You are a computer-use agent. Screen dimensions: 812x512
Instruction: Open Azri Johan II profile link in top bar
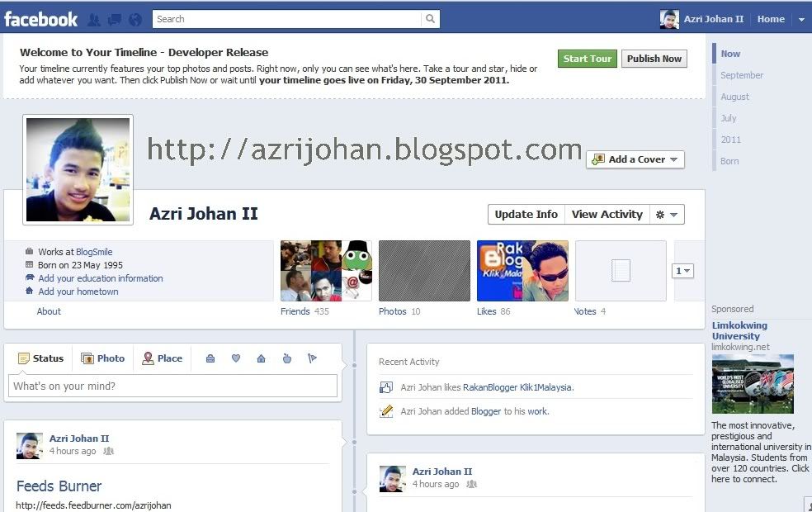click(x=713, y=19)
